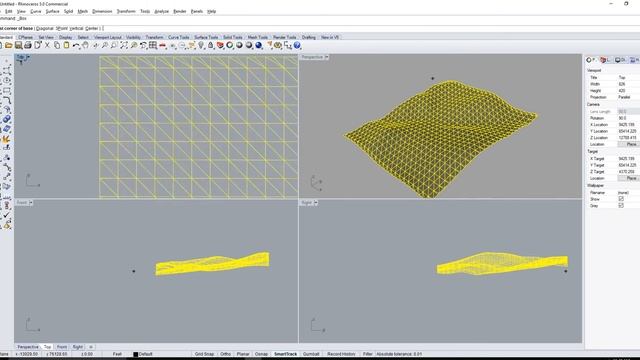Image resolution: width=640 pixels, height=360 pixels.
Task: Open the Projection dropdown showing Parallel
Action: coord(628,97)
